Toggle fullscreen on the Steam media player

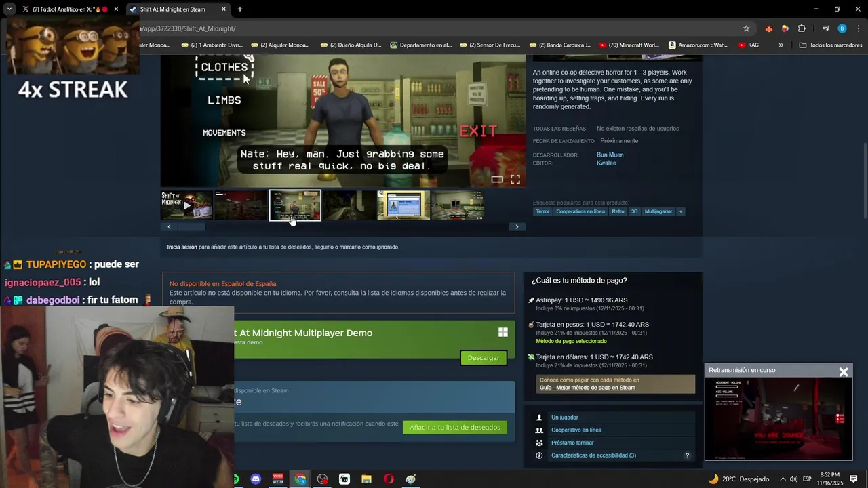[515, 180]
